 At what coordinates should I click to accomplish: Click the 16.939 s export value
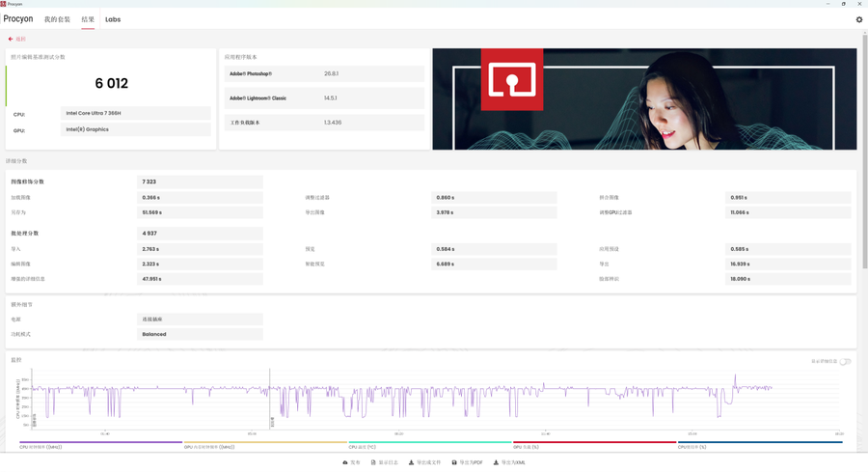(x=788, y=264)
